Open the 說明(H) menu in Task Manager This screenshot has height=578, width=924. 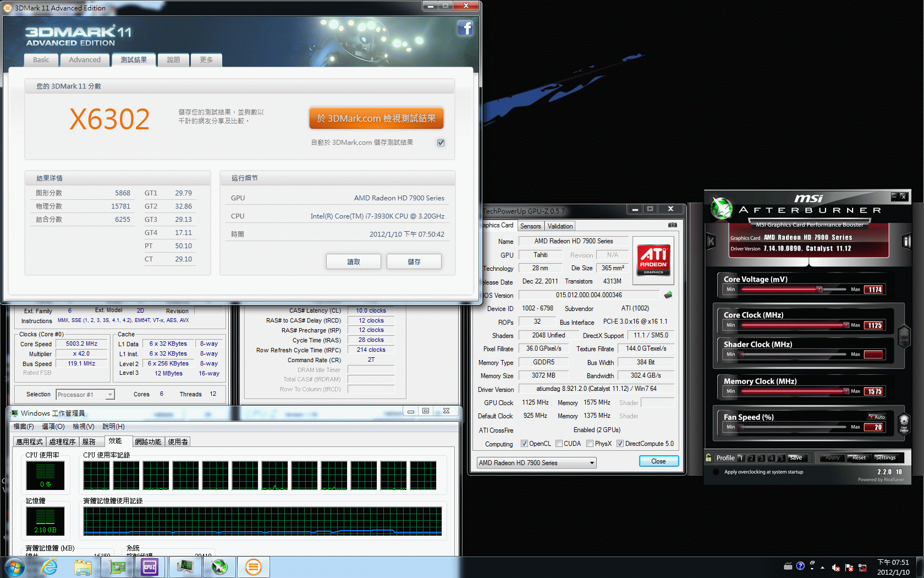(x=113, y=427)
